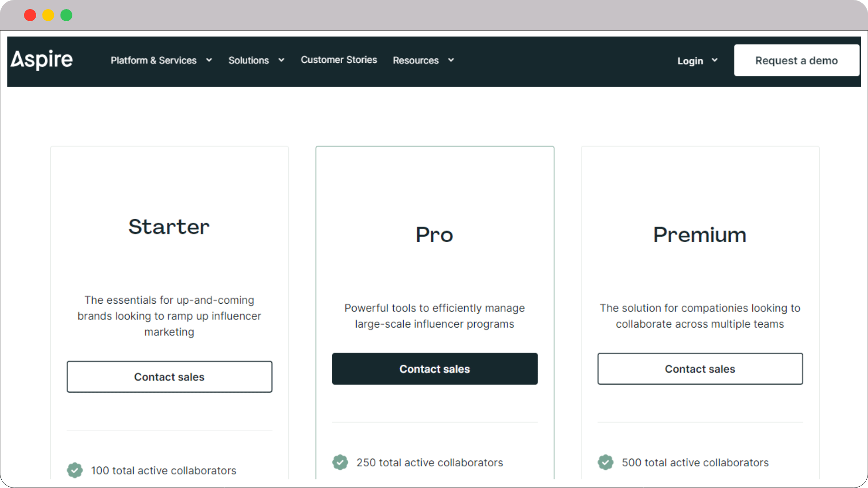The height and width of the screenshot is (488, 868).
Task: Select the Starter plan heading
Action: (169, 227)
